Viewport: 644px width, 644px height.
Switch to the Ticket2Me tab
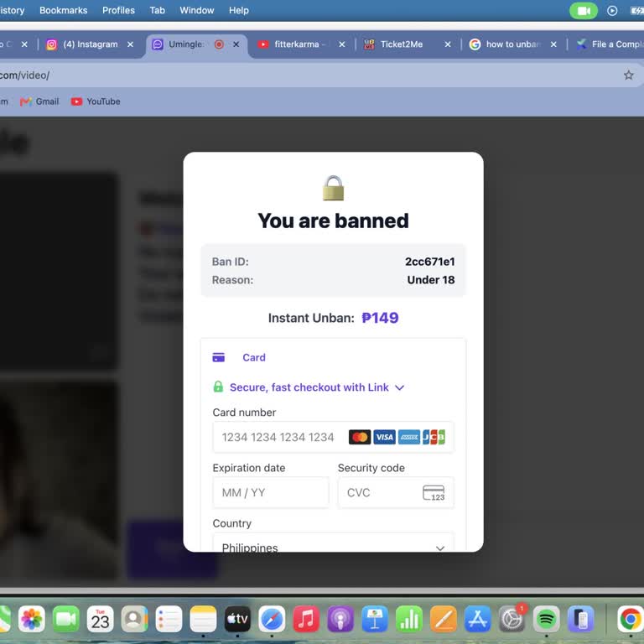401,44
